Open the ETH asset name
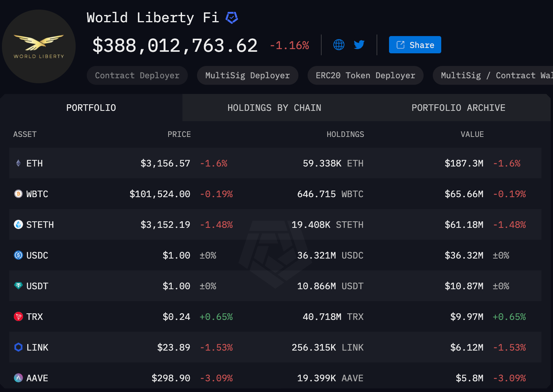Image resolution: width=553 pixels, height=392 pixels. [35, 163]
